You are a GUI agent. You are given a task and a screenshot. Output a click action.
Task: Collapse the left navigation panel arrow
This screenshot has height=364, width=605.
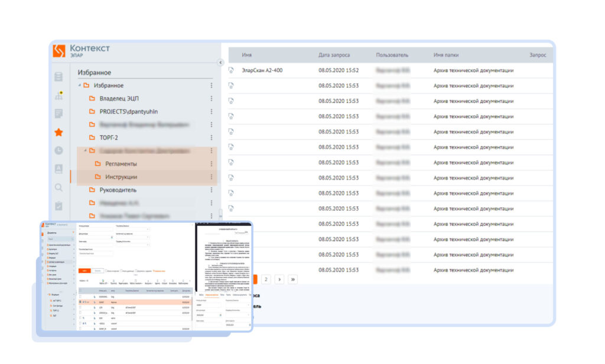point(220,62)
